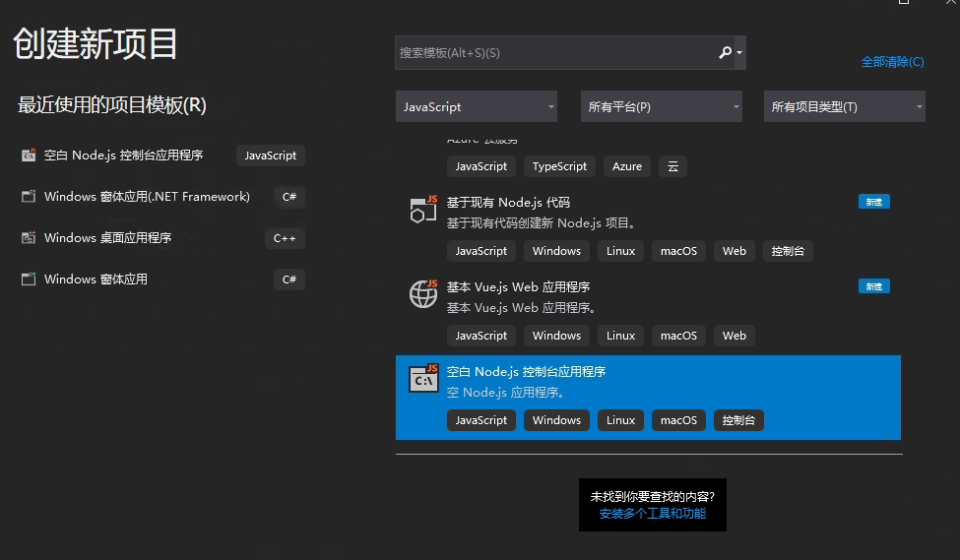Click the C++ tag beside Windows 桌面应用程序
The image size is (960, 560).
point(285,238)
